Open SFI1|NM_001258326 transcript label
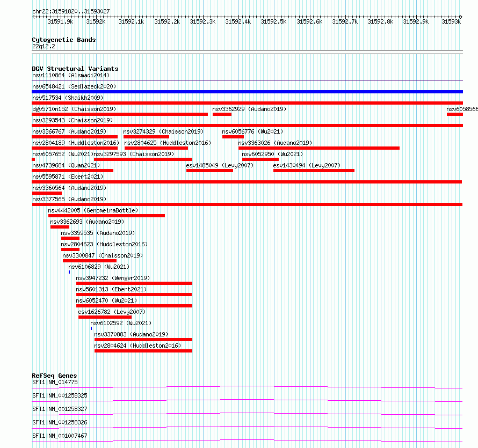 tap(60, 422)
